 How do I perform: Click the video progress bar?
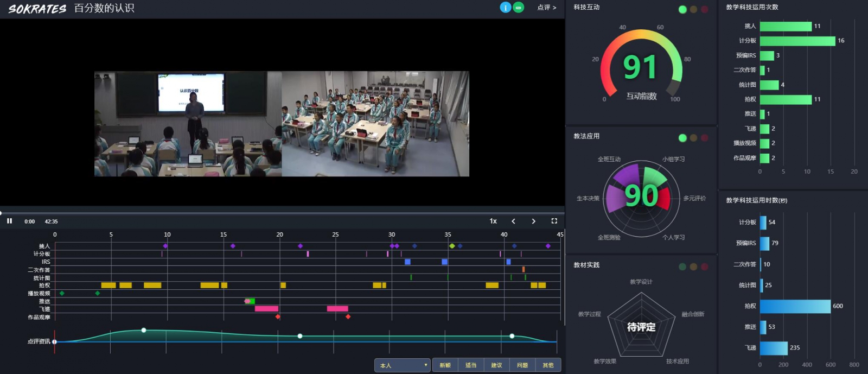pyautogui.click(x=282, y=213)
